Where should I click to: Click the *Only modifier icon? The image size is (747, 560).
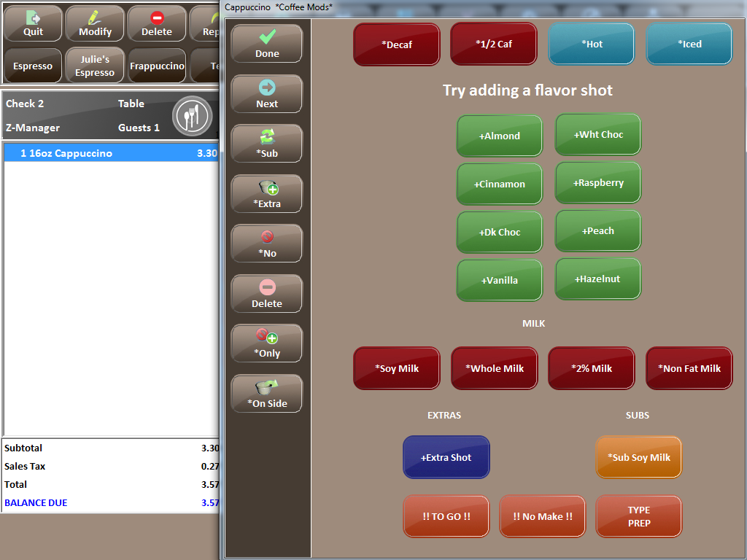(266, 335)
